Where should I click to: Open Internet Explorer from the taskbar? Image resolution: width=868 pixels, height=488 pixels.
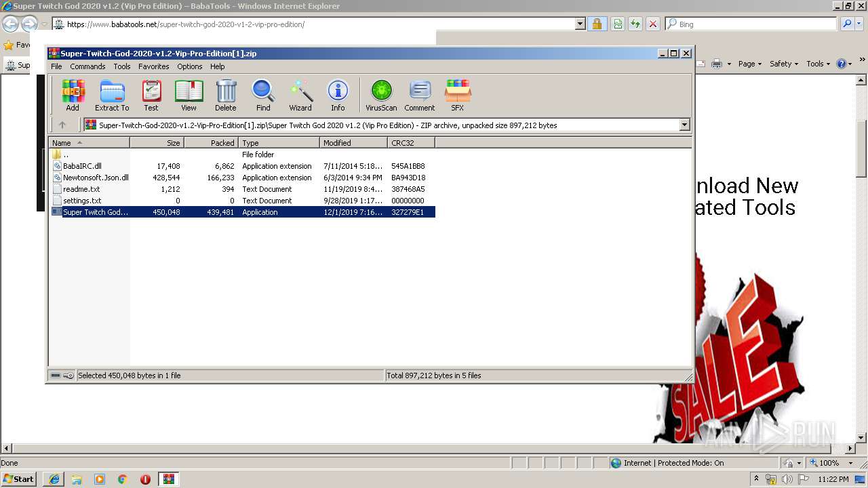point(54,479)
